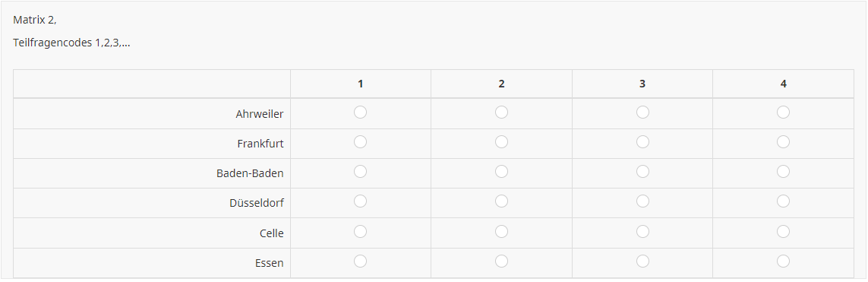Select option 2 for Celle
The width and height of the screenshot is (868, 282).
tap(501, 231)
